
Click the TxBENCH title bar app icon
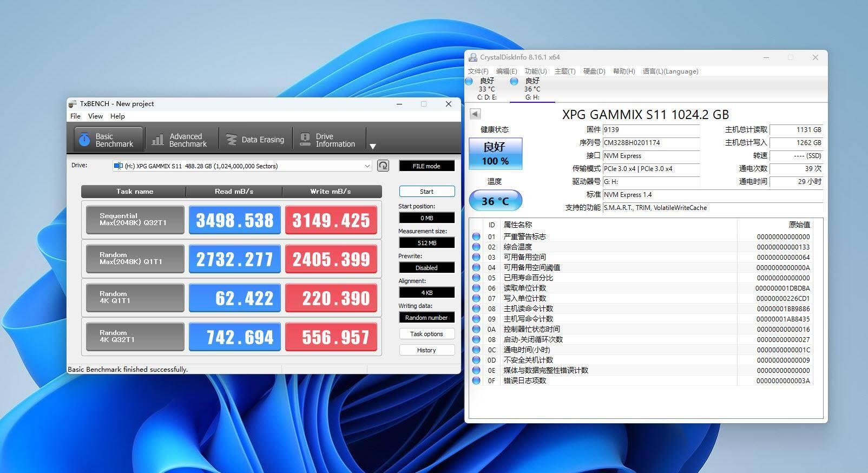click(73, 103)
